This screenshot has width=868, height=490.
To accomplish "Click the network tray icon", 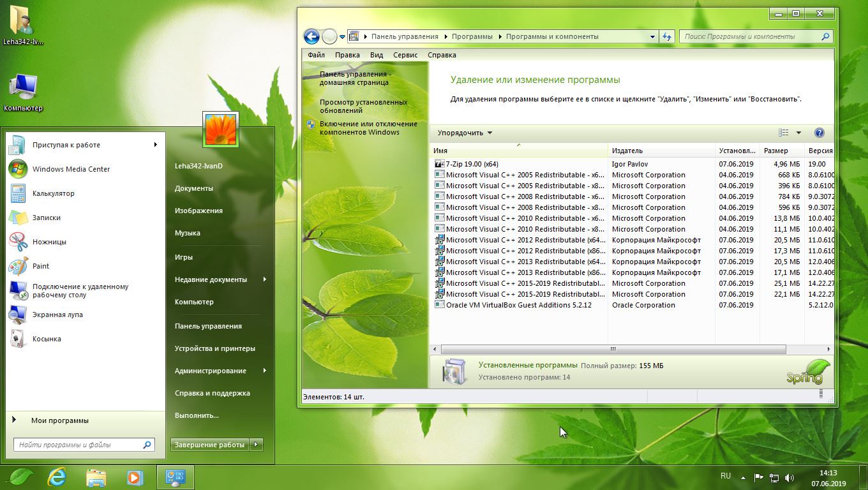I will coord(774,477).
